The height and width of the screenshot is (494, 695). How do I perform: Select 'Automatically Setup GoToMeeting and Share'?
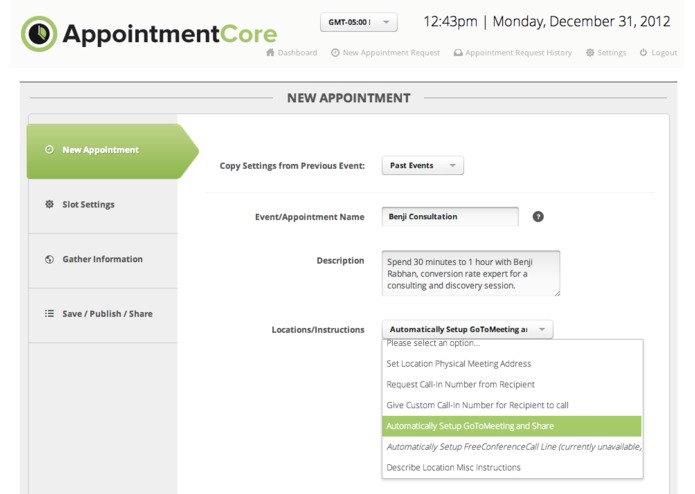(x=512, y=426)
